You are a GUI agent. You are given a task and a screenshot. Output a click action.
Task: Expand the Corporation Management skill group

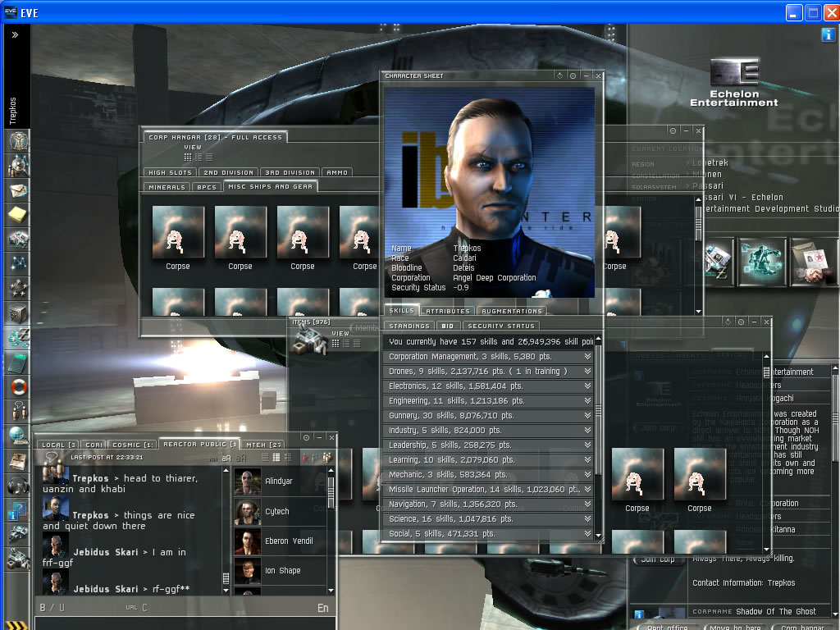(587, 356)
